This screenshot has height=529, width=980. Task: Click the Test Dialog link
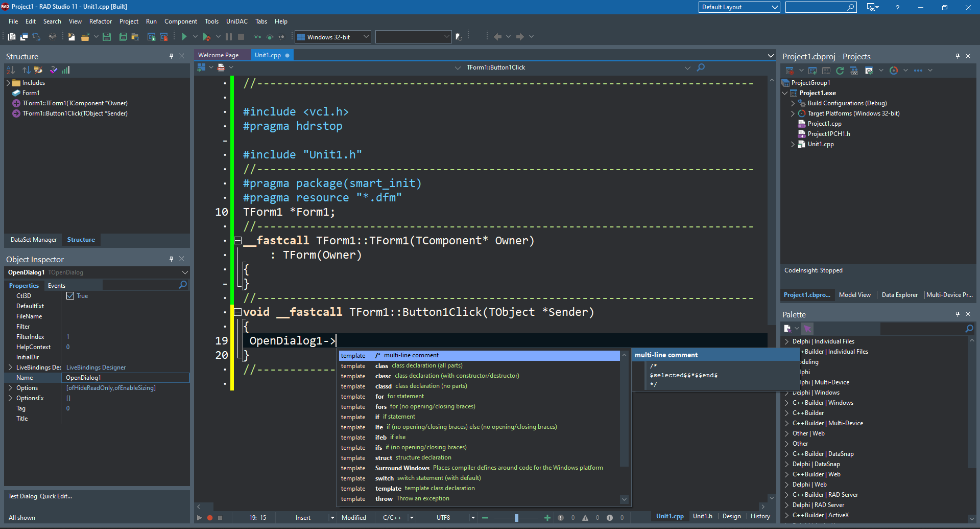pos(22,496)
